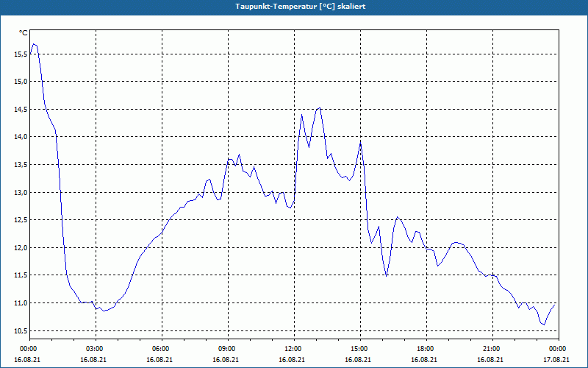
Task: Click the "16.08.21" date beneath 03:00
Action: tap(94, 359)
